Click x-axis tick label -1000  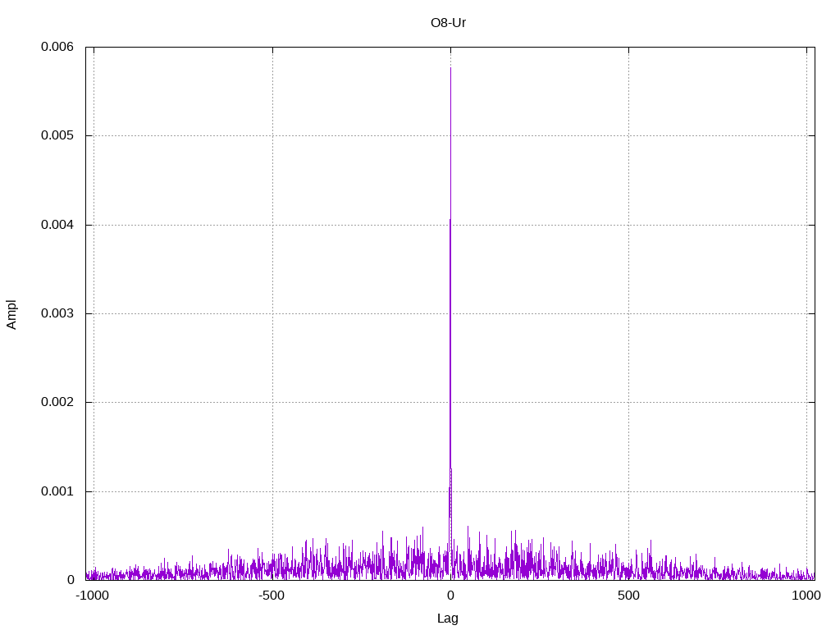[x=93, y=596]
